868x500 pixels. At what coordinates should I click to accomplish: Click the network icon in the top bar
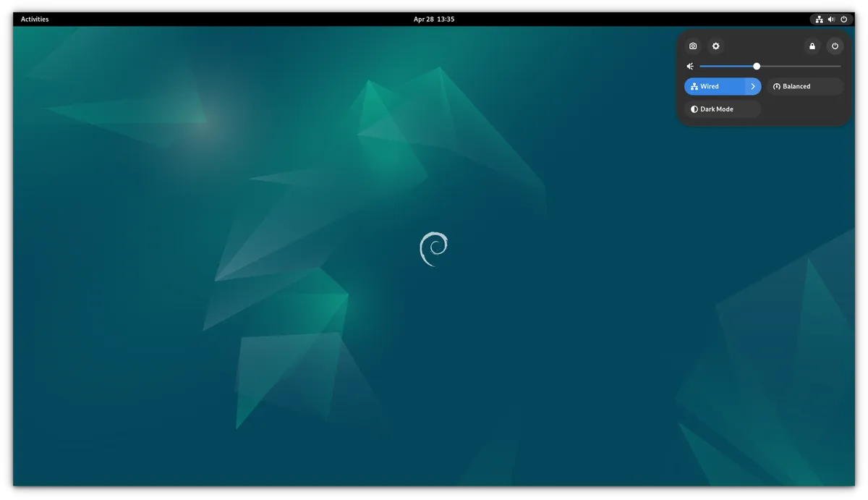[x=820, y=20]
